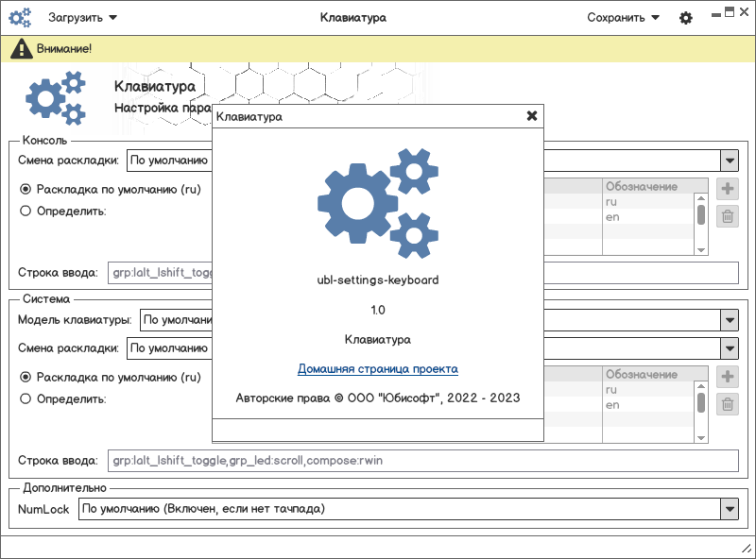756x559 pixels.
Task: Select Раскладка по умолчанию (ru) in Консоль
Action: (x=26, y=189)
